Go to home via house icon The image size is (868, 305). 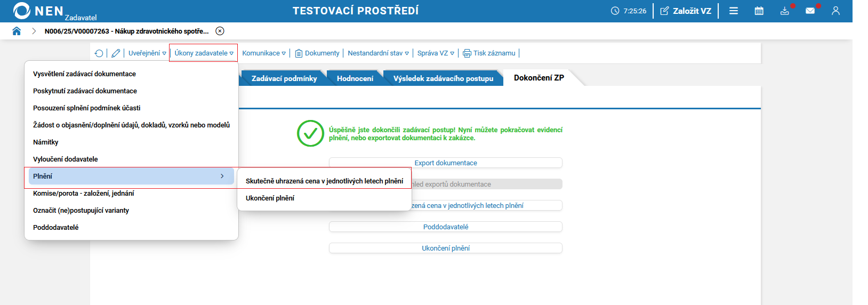click(17, 31)
